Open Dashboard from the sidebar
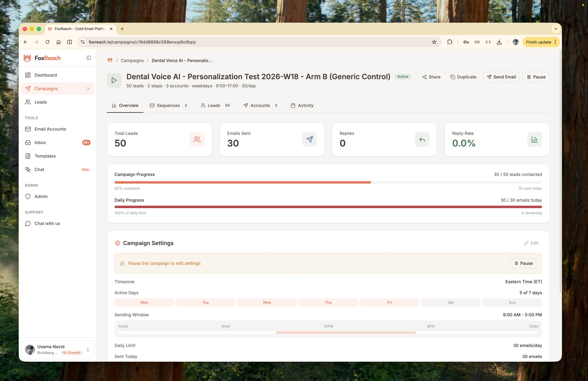Screen dimensions: 588x381 pyautogui.click(x=58, y=75)
